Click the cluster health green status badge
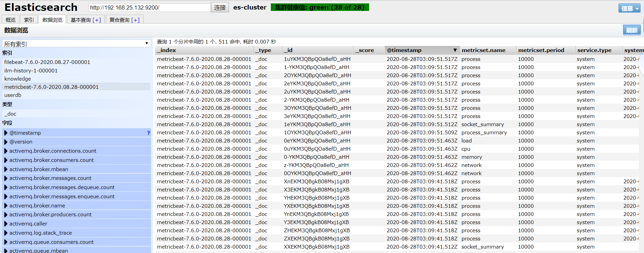The width and height of the screenshot is (644, 253). click(320, 7)
